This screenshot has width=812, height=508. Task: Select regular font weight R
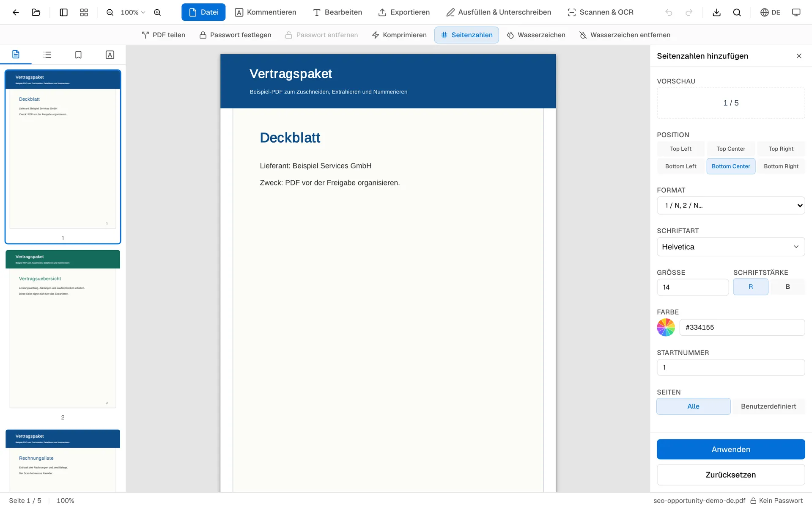(751, 287)
